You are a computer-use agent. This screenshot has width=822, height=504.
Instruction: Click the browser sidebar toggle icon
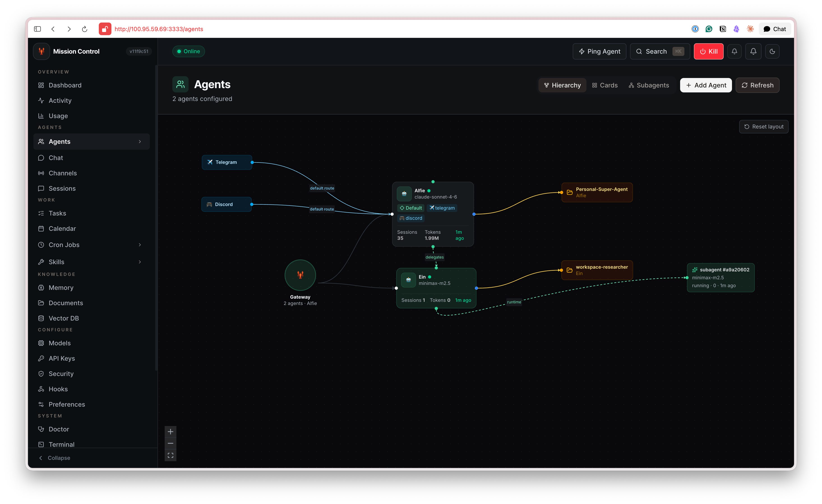pyautogui.click(x=37, y=29)
